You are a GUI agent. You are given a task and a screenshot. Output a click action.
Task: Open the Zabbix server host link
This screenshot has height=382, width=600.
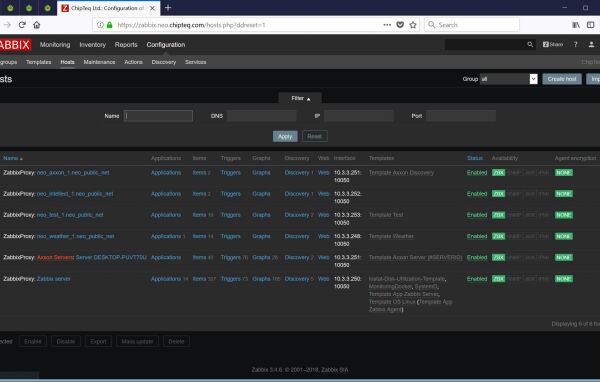[x=54, y=279]
